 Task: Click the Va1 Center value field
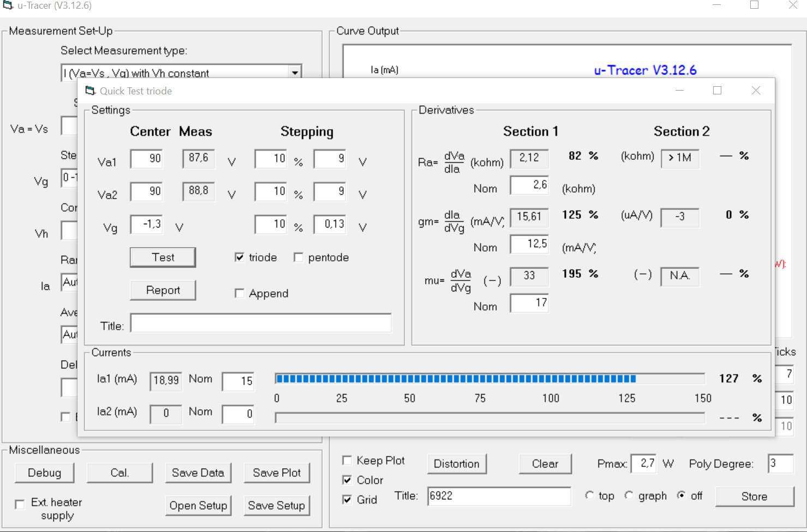[x=146, y=159]
